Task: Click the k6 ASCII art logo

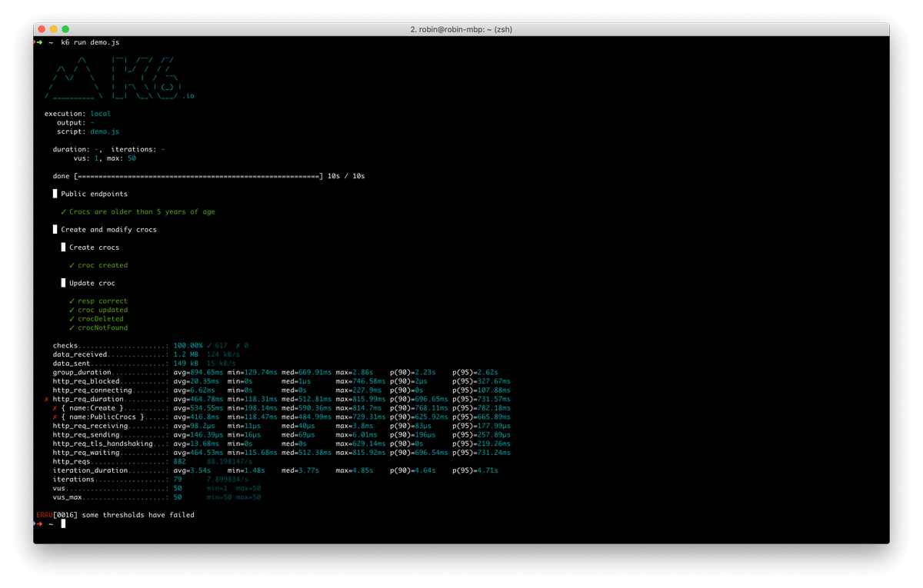Action: 119,78
